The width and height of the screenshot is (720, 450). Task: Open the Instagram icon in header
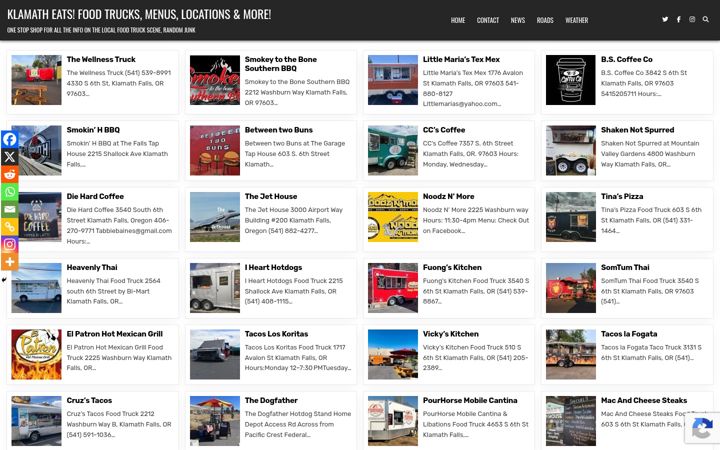(x=692, y=19)
